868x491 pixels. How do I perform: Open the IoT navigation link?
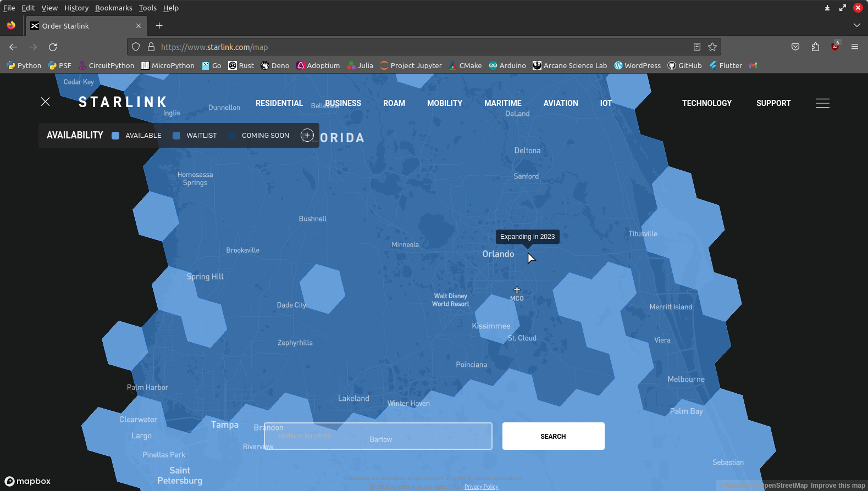(606, 103)
